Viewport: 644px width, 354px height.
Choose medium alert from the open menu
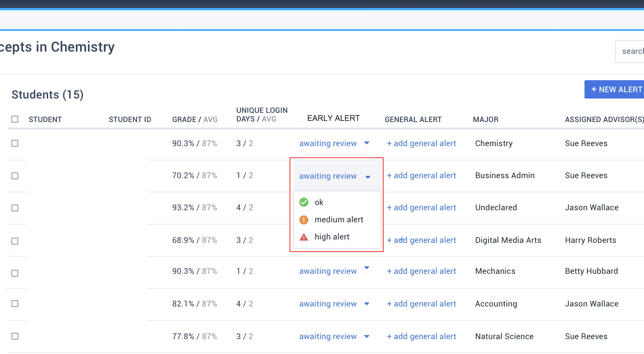point(339,220)
